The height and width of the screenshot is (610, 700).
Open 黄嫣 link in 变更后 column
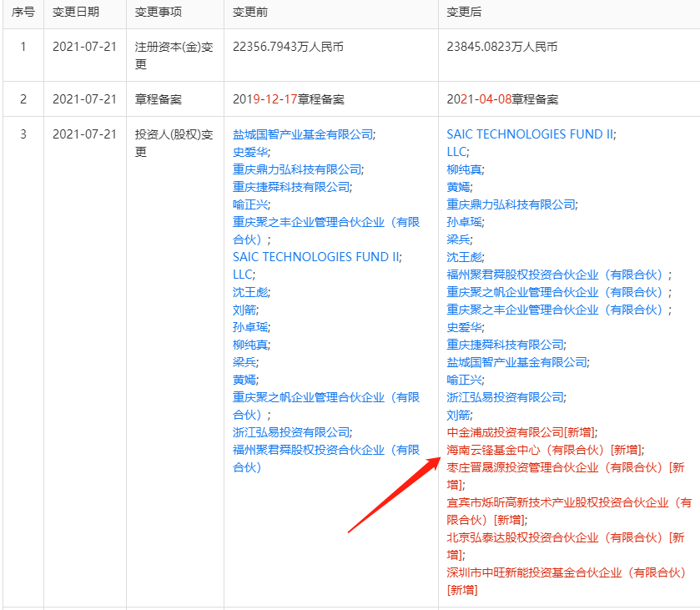click(459, 187)
